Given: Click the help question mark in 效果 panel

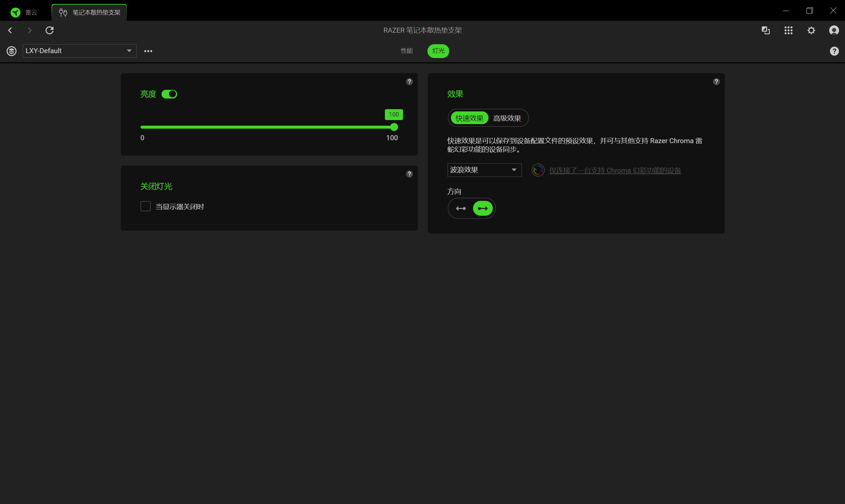Looking at the screenshot, I should click(x=716, y=81).
